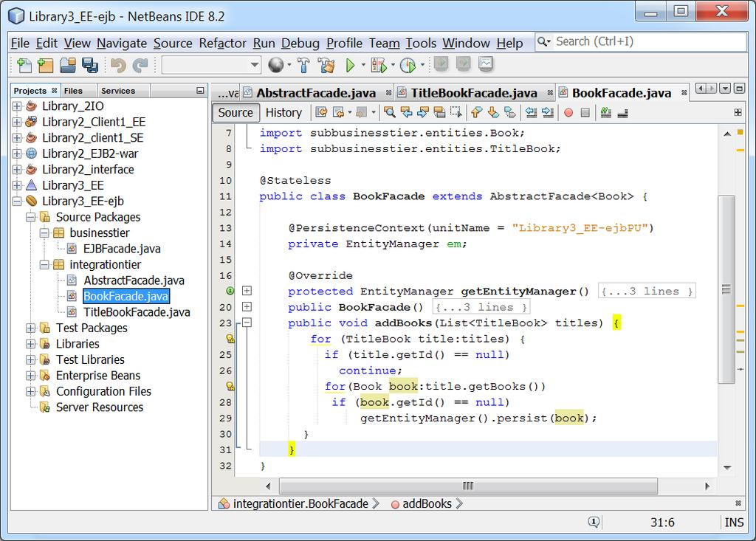Switch to the TitleBookFacade.java editor tab
756x541 pixels.
coord(473,92)
